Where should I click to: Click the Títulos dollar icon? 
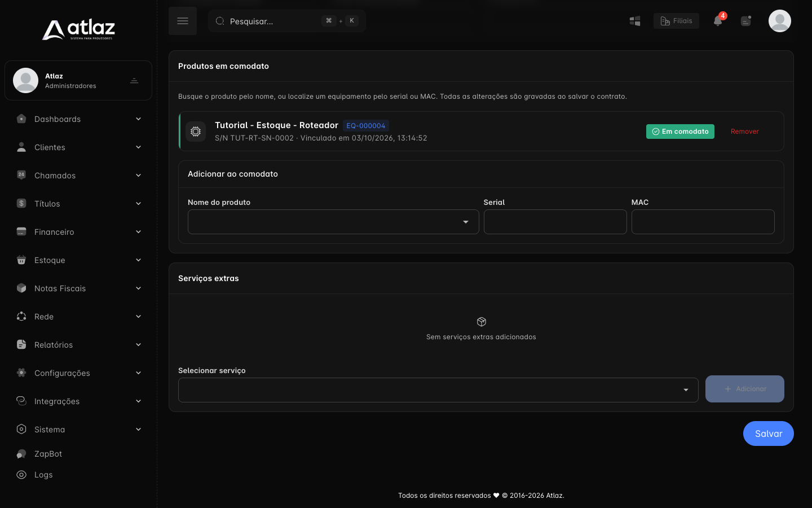point(21,203)
